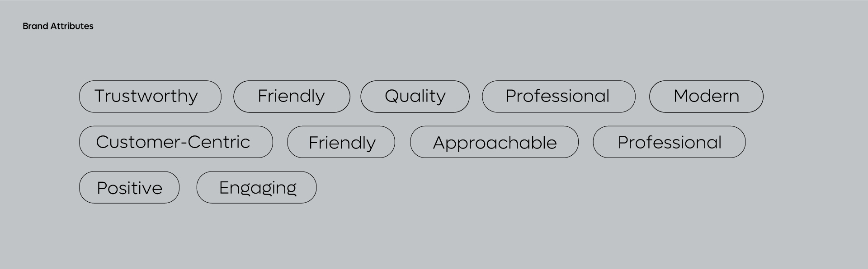Click the Modern attribute pill
868x269 pixels.
(706, 97)
